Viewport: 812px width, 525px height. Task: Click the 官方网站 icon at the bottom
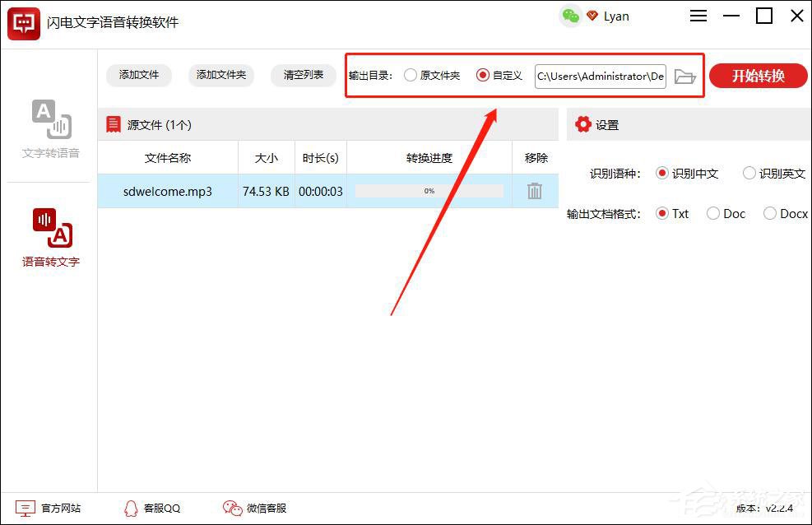coord(27,508)
